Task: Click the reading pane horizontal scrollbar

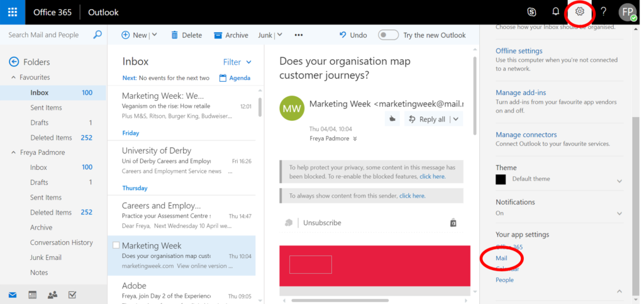Action: 340,300
